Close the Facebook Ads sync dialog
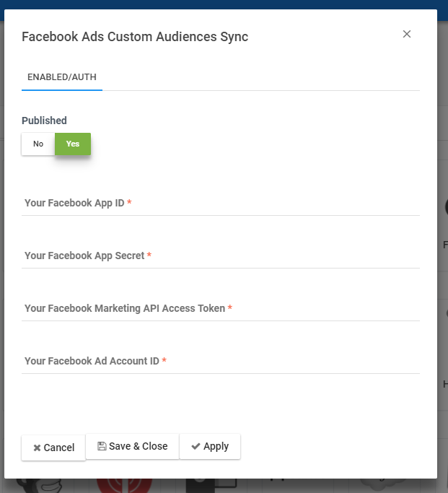The height and width of the screenshot is (493, 448). [x=407, y=34]
